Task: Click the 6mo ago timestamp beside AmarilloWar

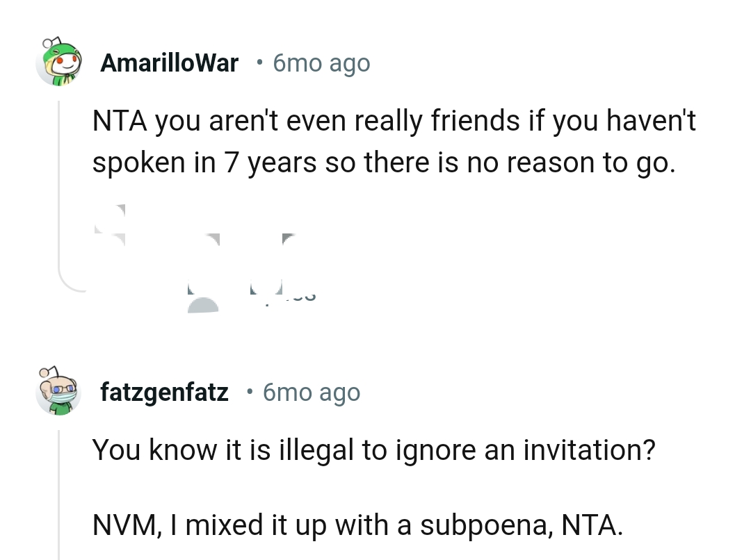Action: (321, 63)
